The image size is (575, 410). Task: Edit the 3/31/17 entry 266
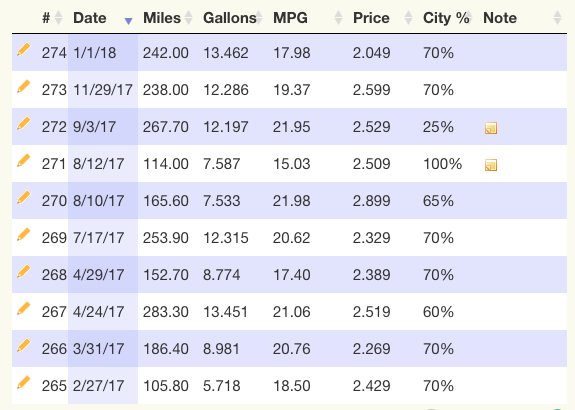point(23,345)
